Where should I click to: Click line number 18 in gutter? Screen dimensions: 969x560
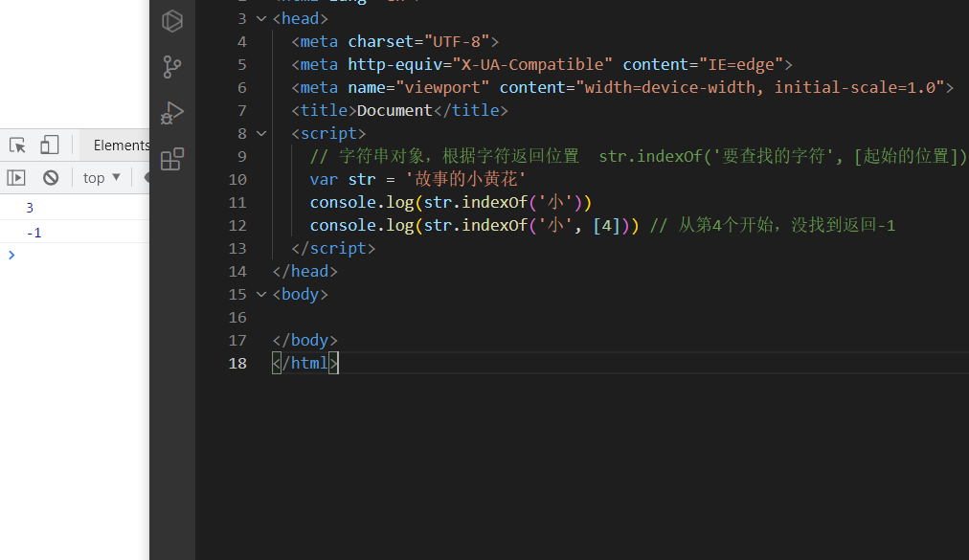[237, 364]
